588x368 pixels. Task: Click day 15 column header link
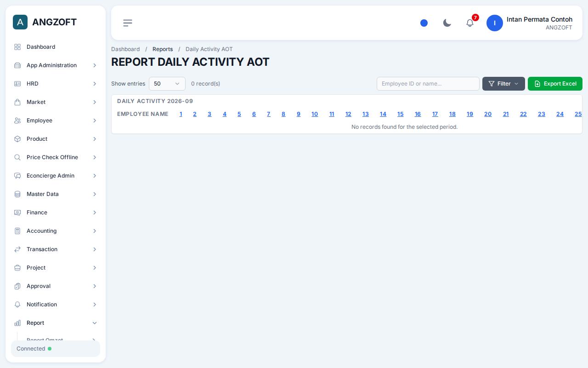400,114
